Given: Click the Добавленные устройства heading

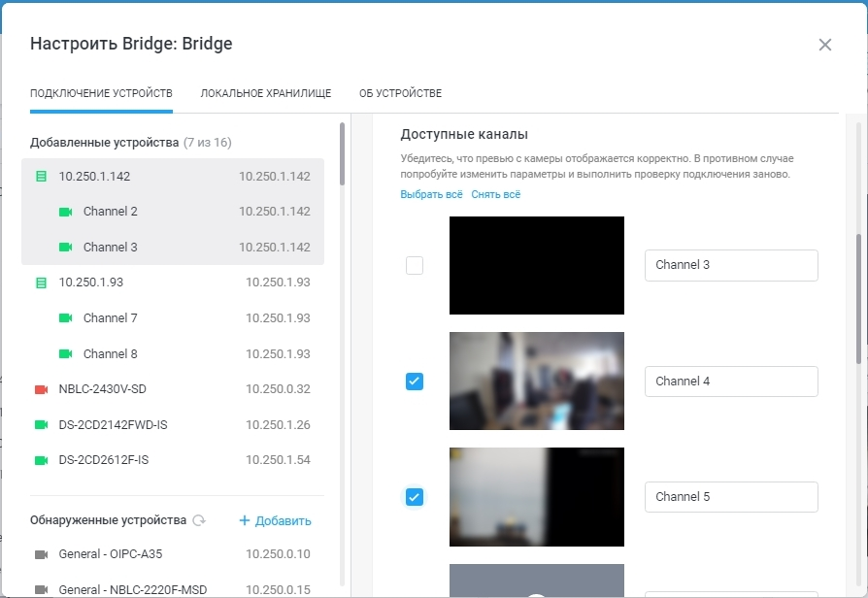Looking at the screenshot, I should 104,143.
